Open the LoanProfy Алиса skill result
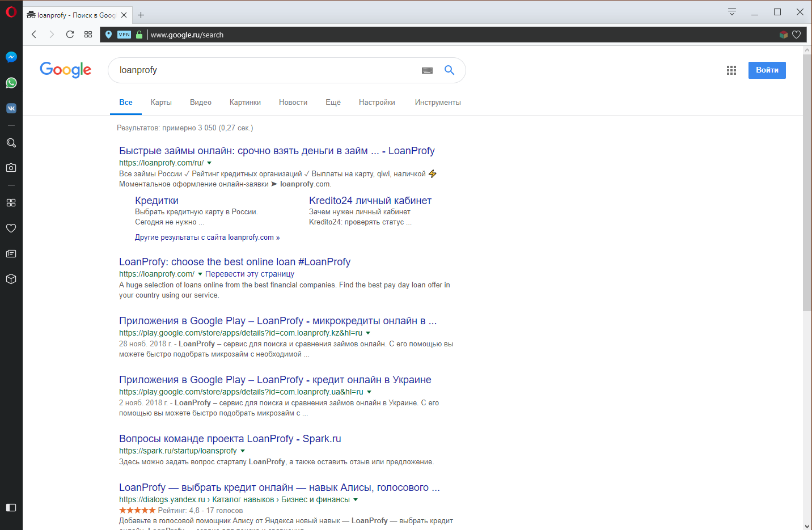The width and height of the screenshot is (812, 530). tap(280, 487)
